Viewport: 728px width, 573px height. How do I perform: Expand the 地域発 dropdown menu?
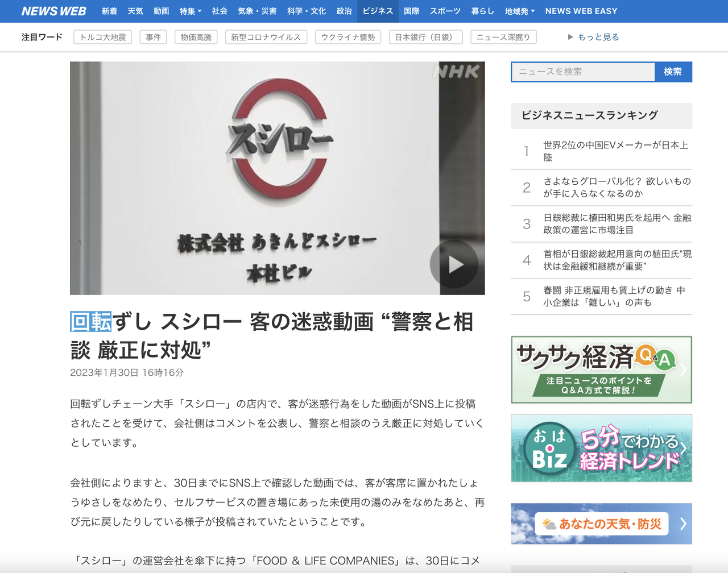[x=520, y=11]
